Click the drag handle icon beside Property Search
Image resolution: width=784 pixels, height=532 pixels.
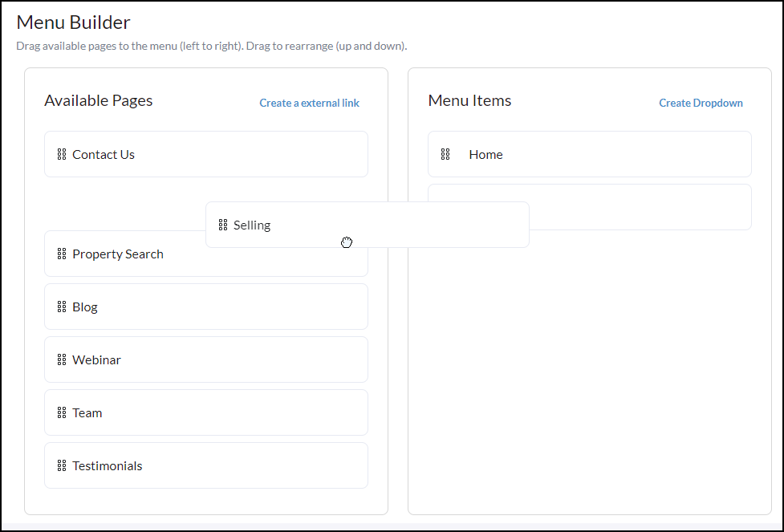tap(62, 254)
